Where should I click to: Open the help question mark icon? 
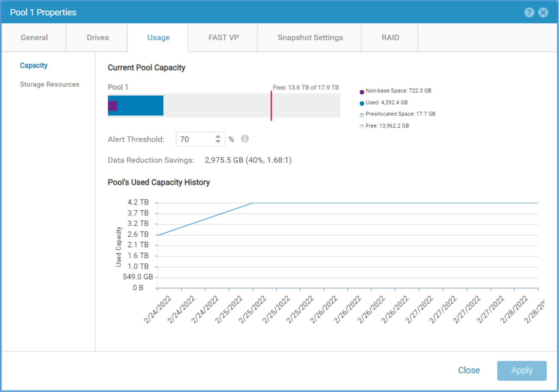click(x=529, y=13)
